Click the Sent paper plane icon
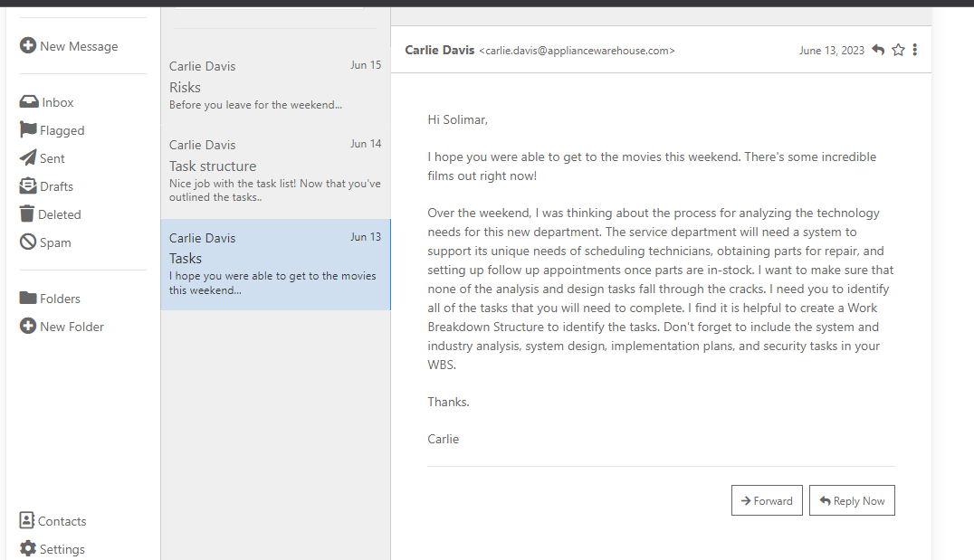This screenshot has height=560, width=974. tap(28, 157)
